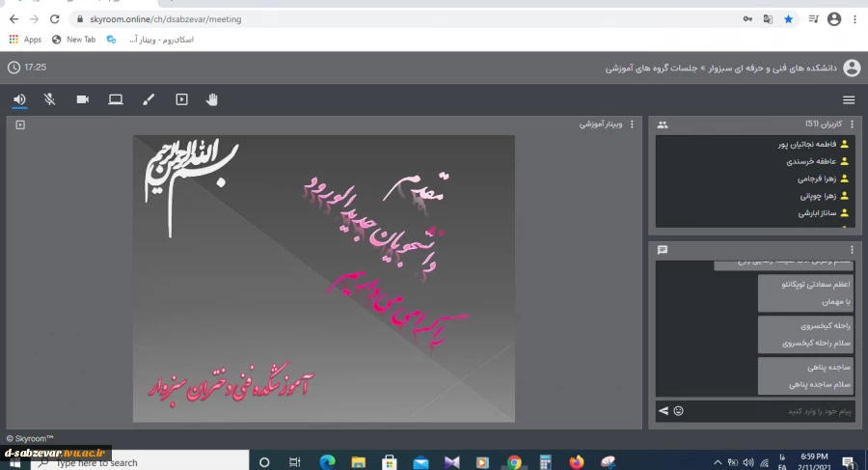Start screen sharing with the laptop icon

[116, 99]
